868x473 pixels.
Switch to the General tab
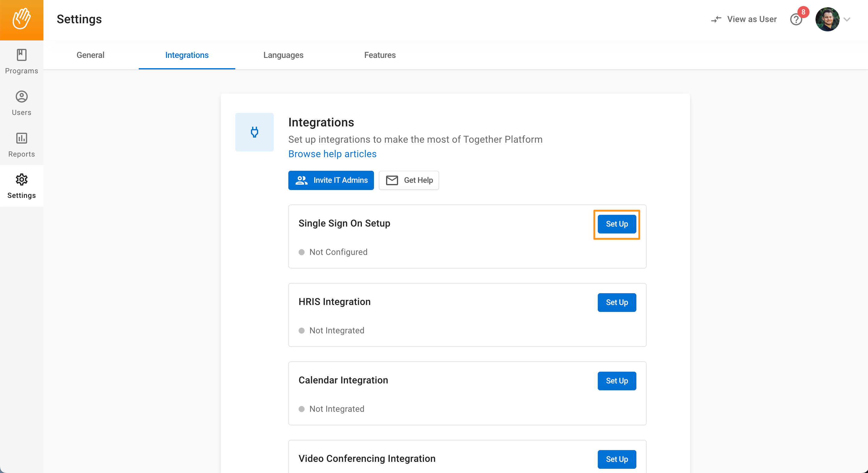pos(90,55)
